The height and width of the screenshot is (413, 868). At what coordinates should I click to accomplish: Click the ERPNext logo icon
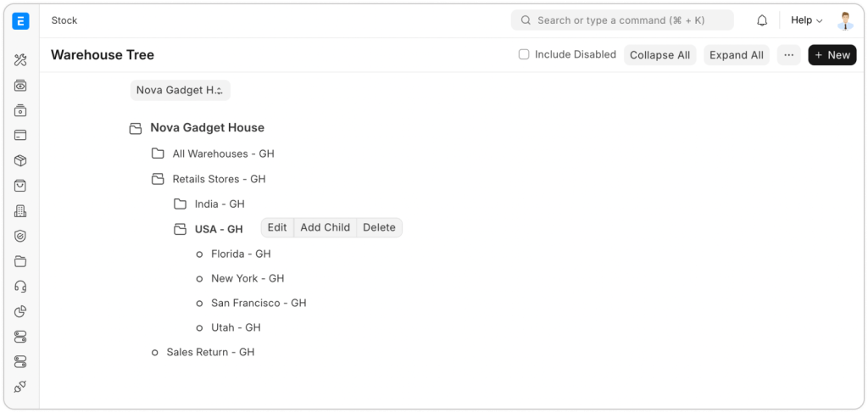click(x=20, y=20)
